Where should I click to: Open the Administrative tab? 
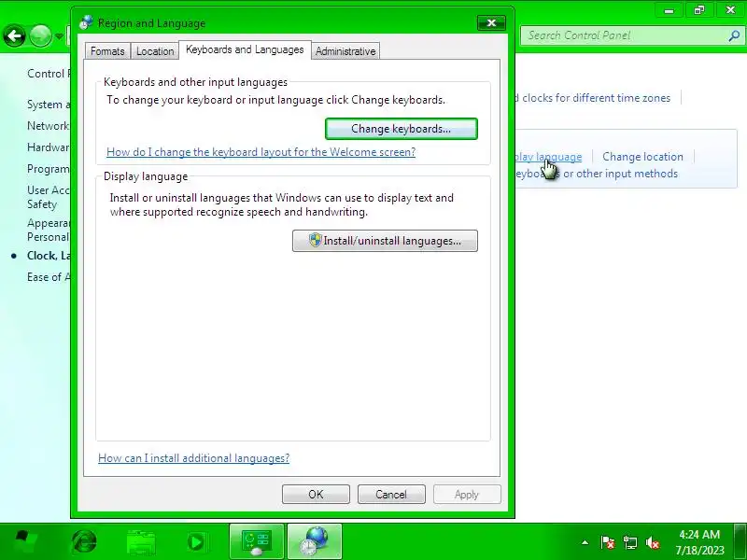[345, 51]
